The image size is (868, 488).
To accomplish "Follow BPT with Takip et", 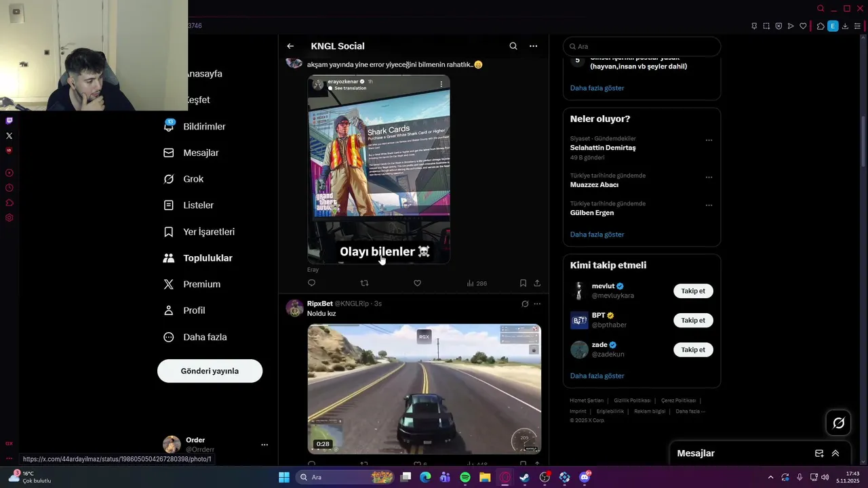I will (x=693, y=320).
